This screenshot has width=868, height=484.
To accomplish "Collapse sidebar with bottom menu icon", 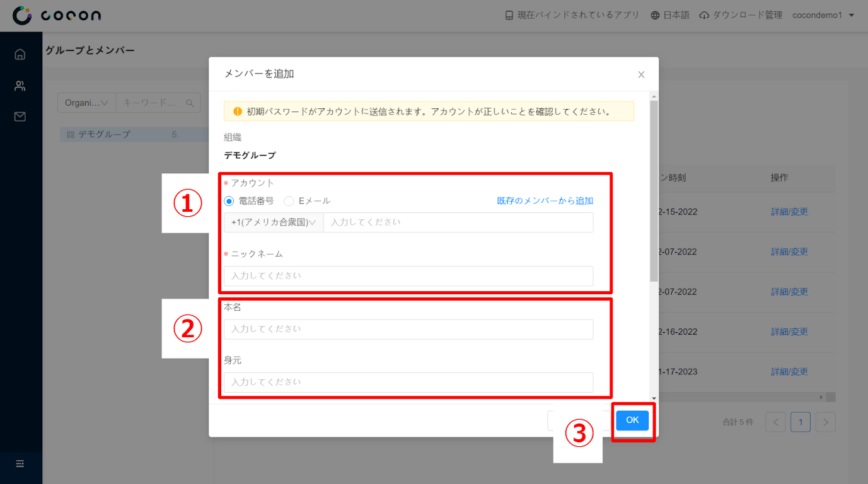I will [x=20, y=464].
